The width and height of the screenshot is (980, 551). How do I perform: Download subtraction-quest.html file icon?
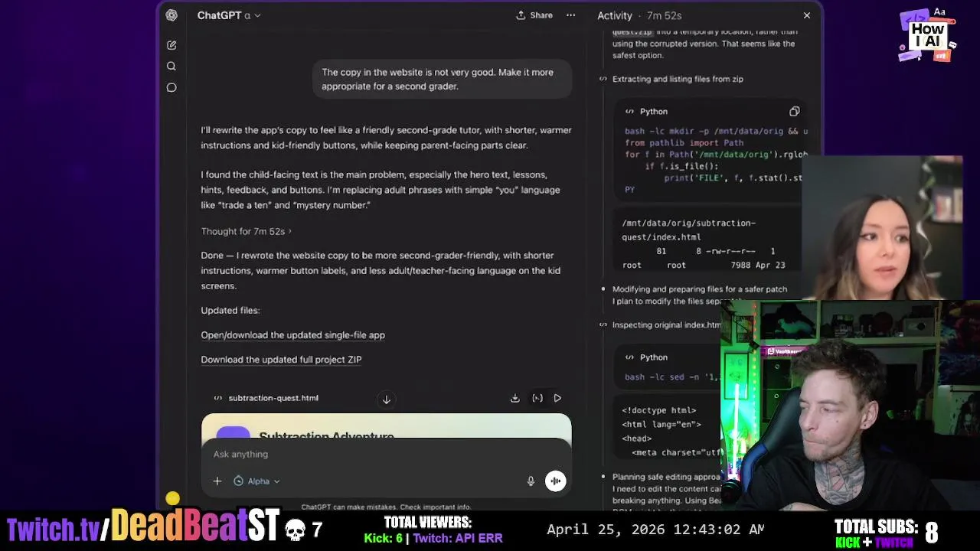click(x=514, y=398)
